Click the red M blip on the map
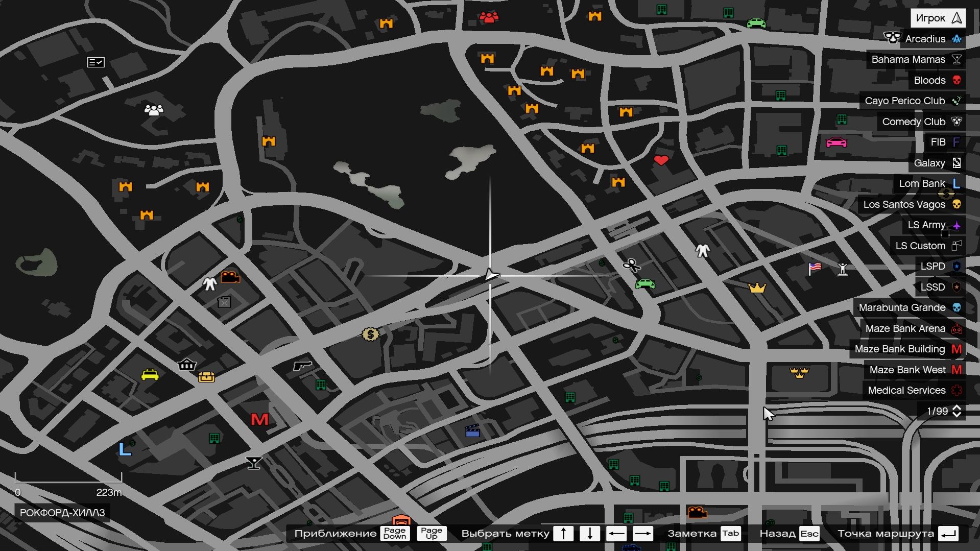Viewport: 980px width, 551px height. tap(259, 419)
